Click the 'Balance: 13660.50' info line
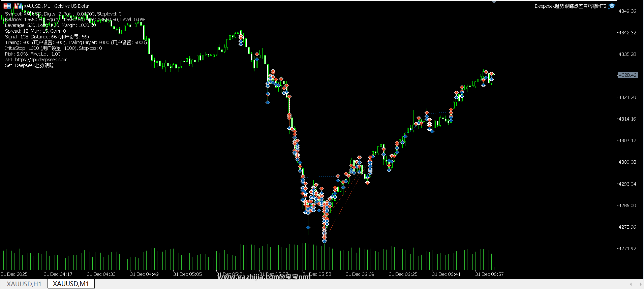Image resolution: width=644 pixels, height=289 pixels. (75, 20)
